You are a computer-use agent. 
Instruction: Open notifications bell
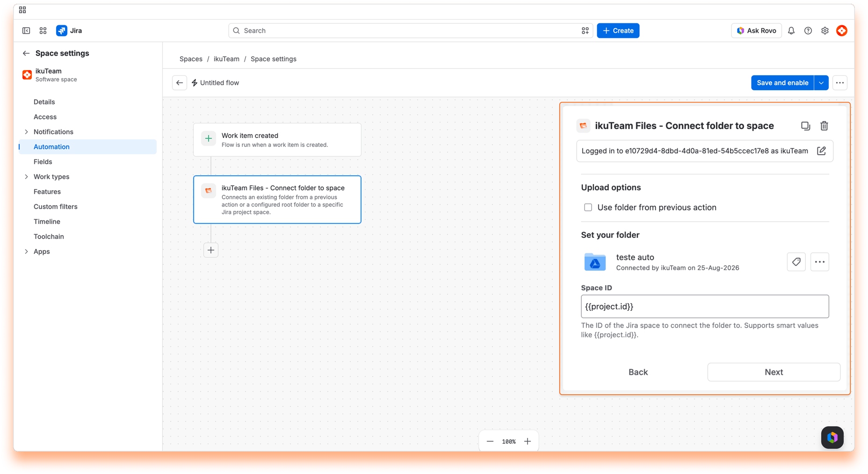tap(791, 30)
